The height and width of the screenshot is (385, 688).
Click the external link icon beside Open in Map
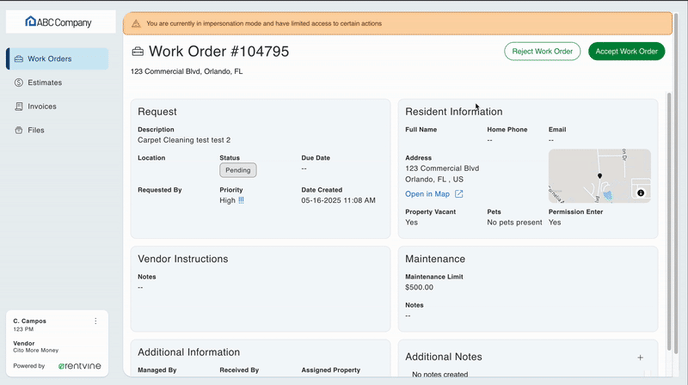click(459, 194)
